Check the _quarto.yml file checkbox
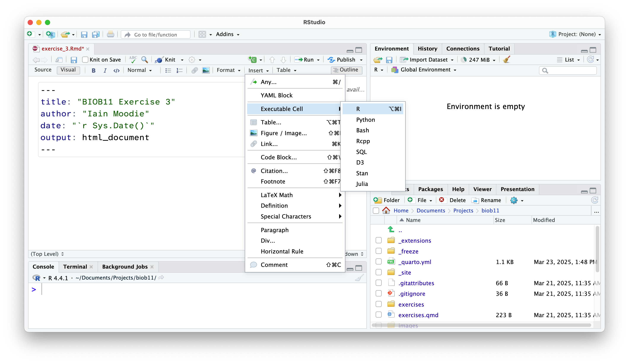Viewport: 629px width, 364px height. tap(378, 261)
